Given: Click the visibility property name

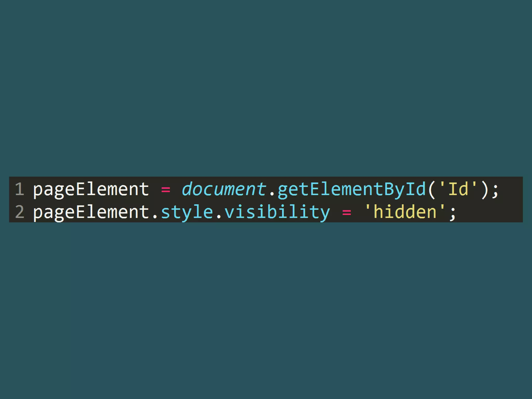Looking at the screenshot, I should pyautogui.click(x=277, y=213).
